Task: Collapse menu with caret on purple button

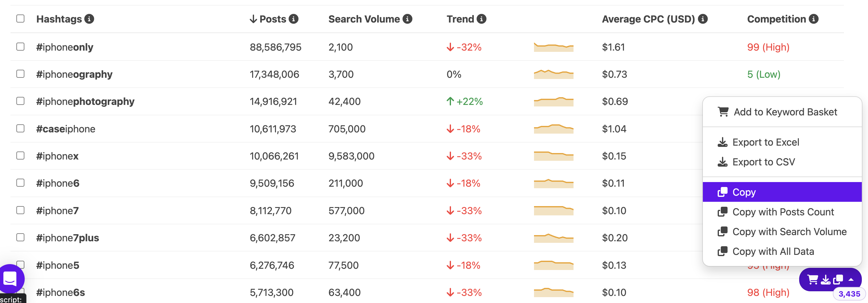Action: tap(851, 280)
